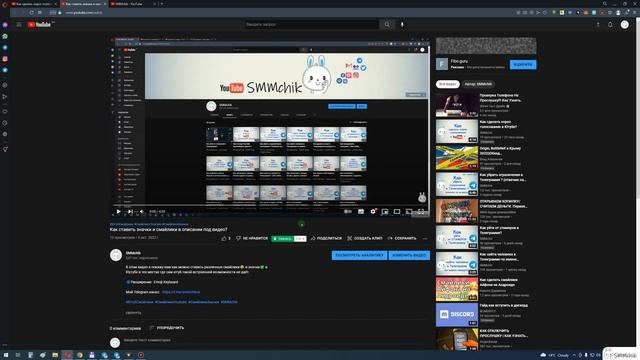Open the miniplayer mode icon
Image resolution: width=640 pixels, height=360 pixels.
(385, 211)
